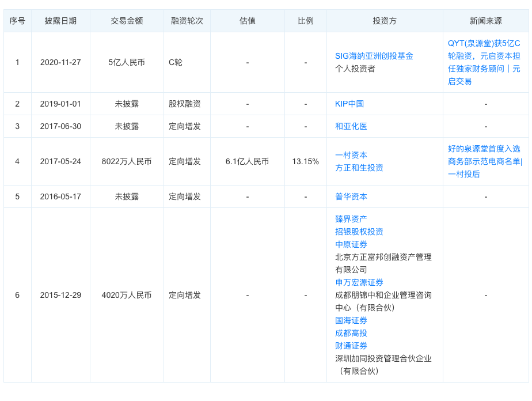Open the 臻界资产 investor link

(351, 219)
